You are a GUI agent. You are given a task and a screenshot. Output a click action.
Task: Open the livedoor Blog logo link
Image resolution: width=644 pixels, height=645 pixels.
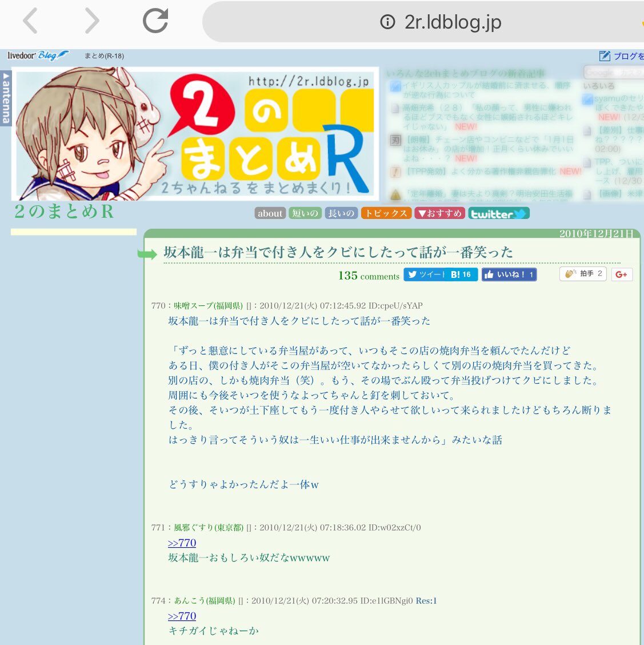tap(38, 55)
